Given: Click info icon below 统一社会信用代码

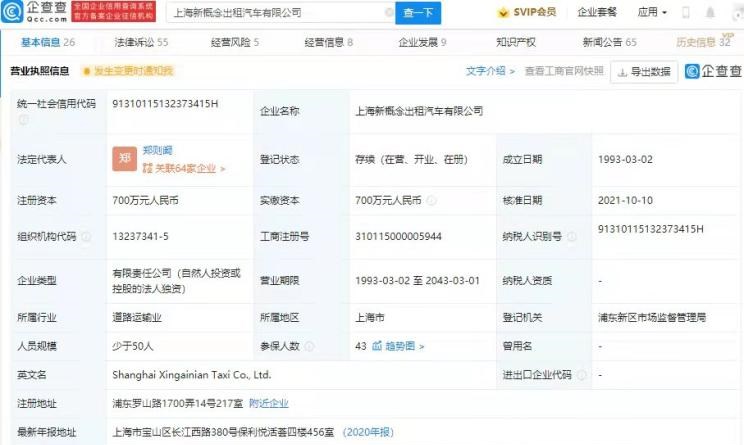Looking at the screenshot, I should pos(23,120).
